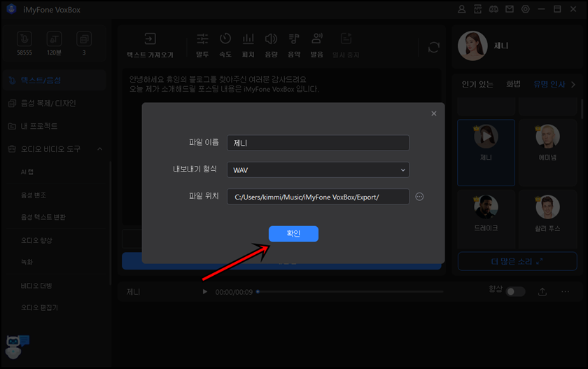Close the export dialog with X
This screenshot has height=369, width=588.
(x=433, y=113)
